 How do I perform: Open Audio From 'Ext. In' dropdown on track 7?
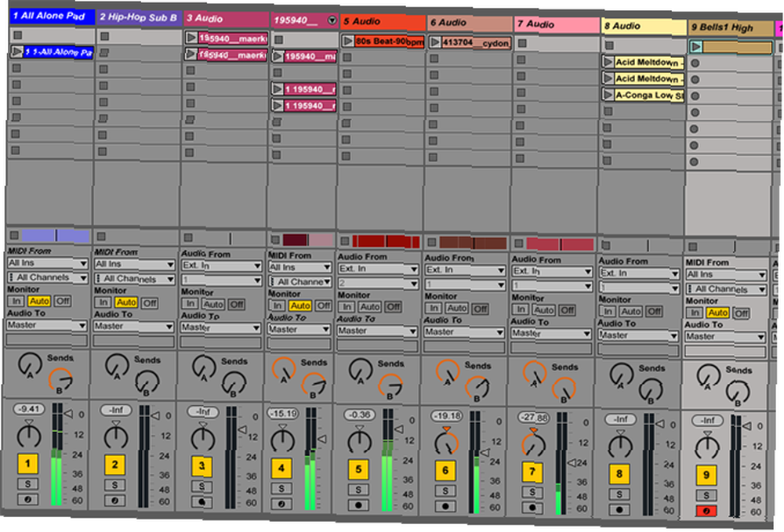[x=551, y=271]
